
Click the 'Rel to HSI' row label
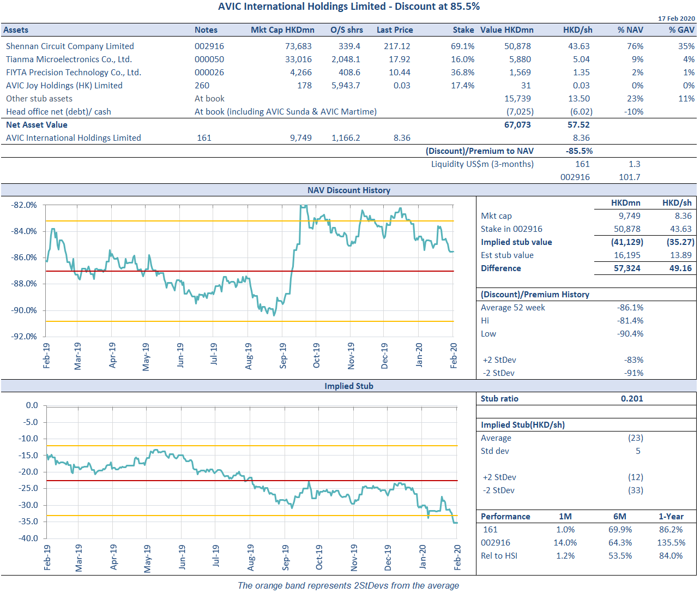[x=499, y=556]
